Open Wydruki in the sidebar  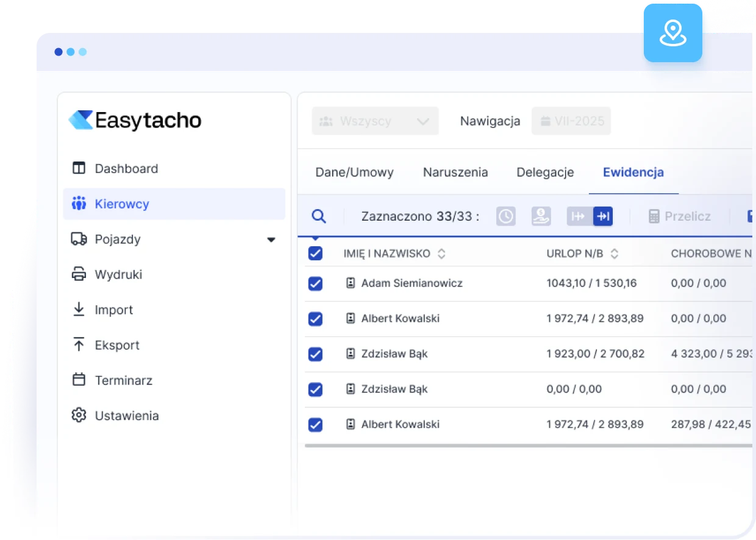click(x=174, y=275)
